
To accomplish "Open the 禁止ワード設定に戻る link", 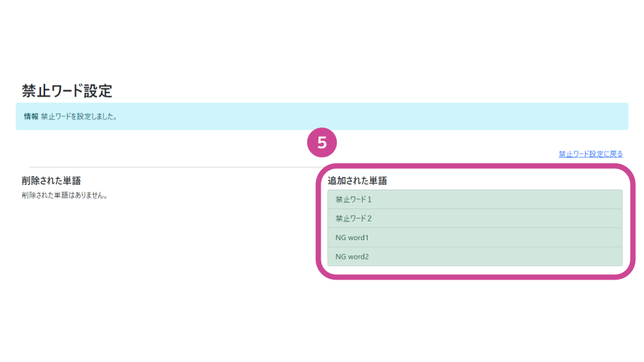I will [x=590, y=154].
